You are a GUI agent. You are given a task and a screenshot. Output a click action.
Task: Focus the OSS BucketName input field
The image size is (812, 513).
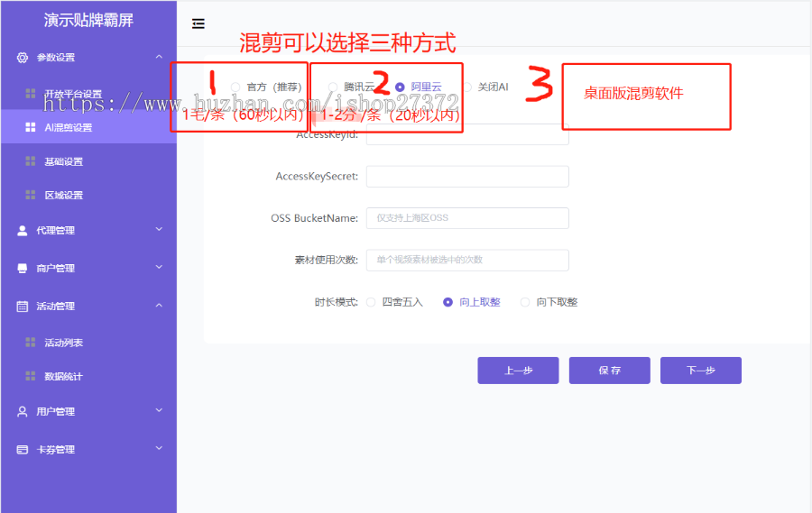click(x=467, y=218)
